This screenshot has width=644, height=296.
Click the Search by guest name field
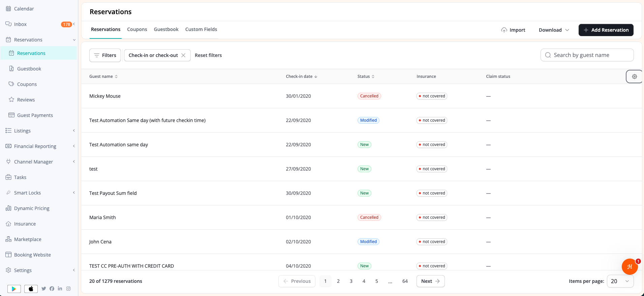coord(587,55)
